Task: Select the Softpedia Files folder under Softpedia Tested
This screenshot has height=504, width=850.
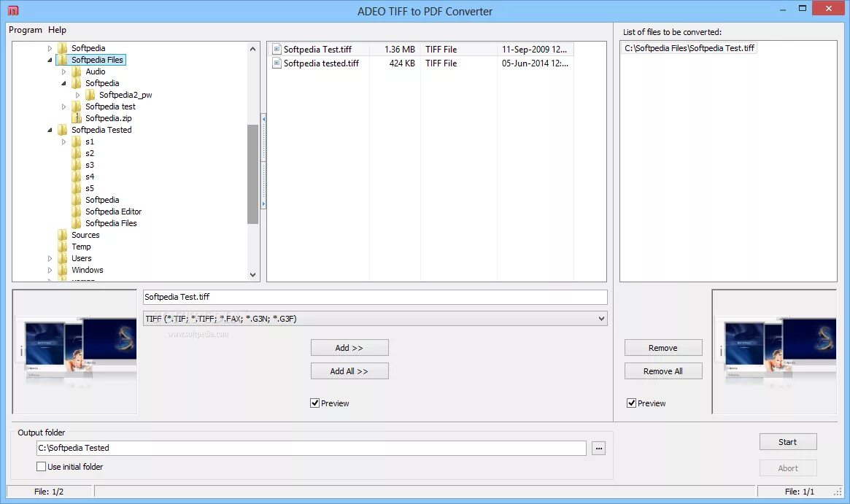Action: (111, 223)
